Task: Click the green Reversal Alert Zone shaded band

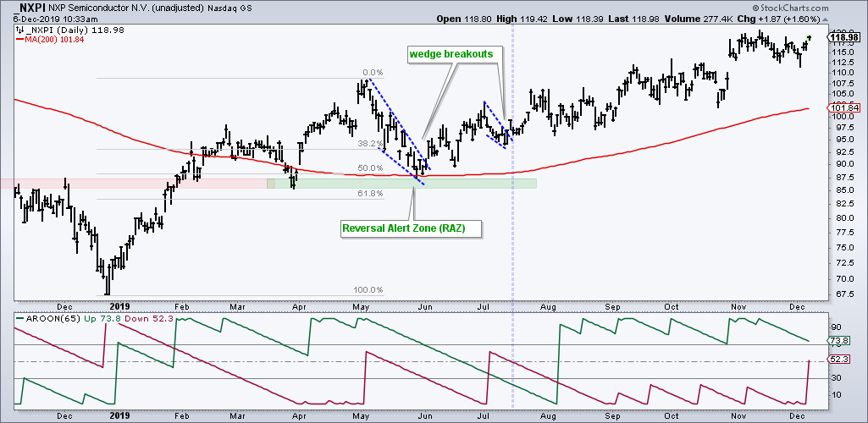Action: (x=401, y=184)
